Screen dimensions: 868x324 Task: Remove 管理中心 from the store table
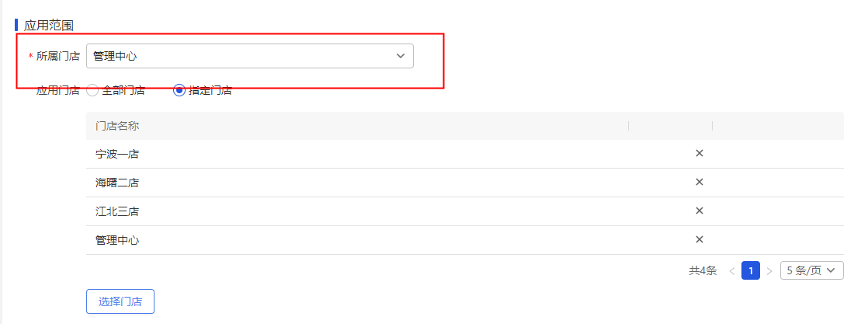tap(699, 239)
